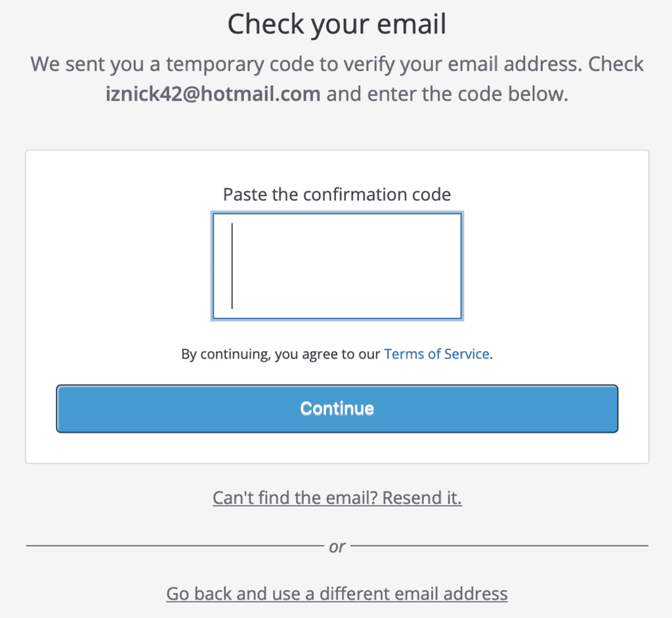Click "Can't find the email? Resend it."
This screenshot has height=618, width=672.
(337, 498)
